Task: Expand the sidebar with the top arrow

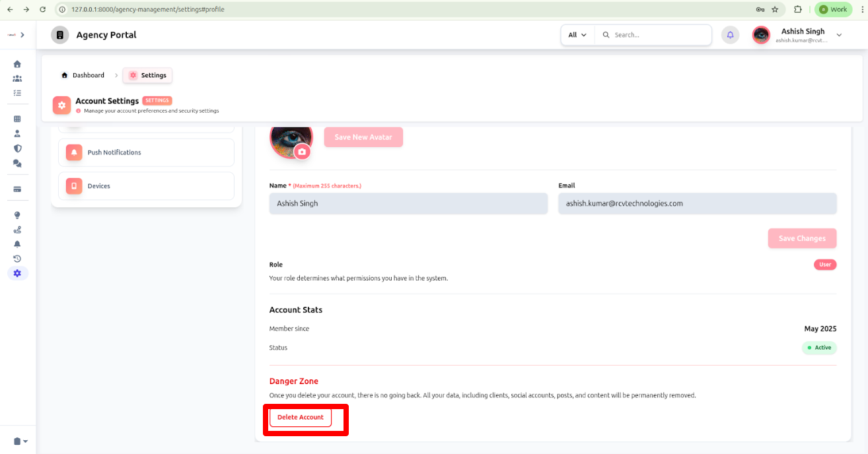Action: [22, 34]
